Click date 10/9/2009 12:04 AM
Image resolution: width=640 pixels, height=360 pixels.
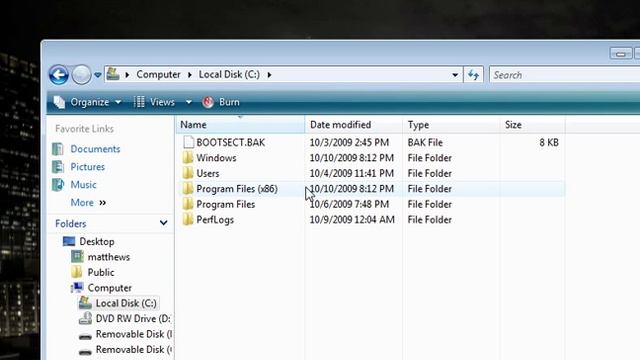point(352,220)
